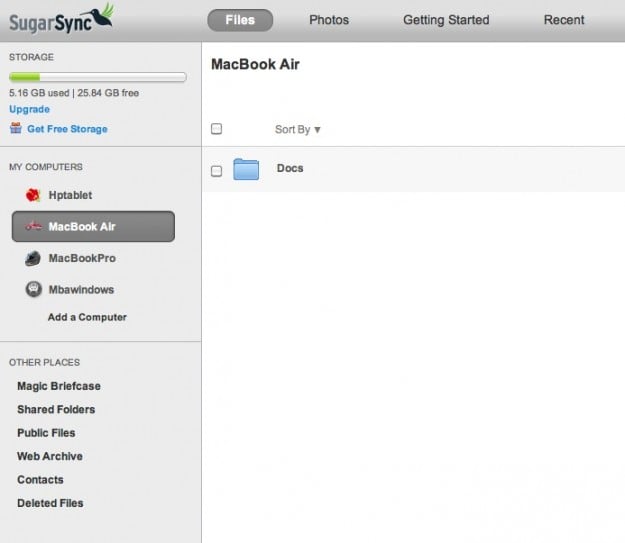Screen dimensions: 625x543
Task: Click the Mbawindows round icon
Action: tap(33, 289)
